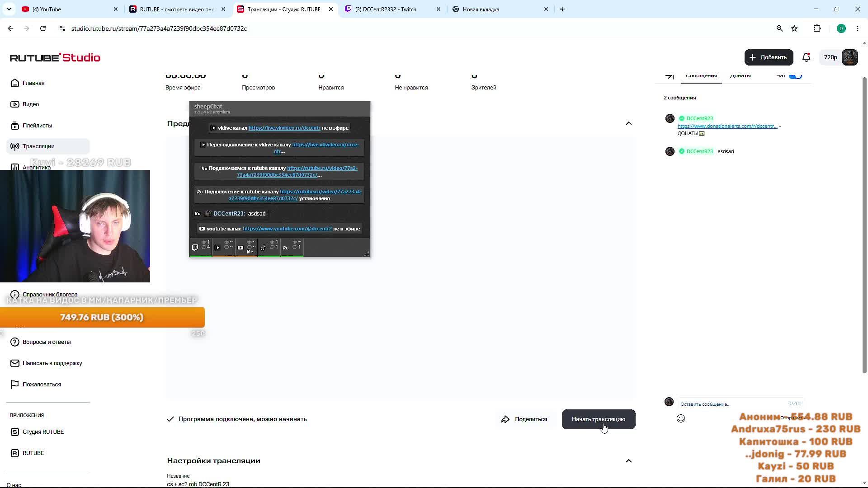Close the 'RUTUBE - смотреть видео' browser tab
Image resolution: width=868 pixels, height=488 pixels.
223,9
